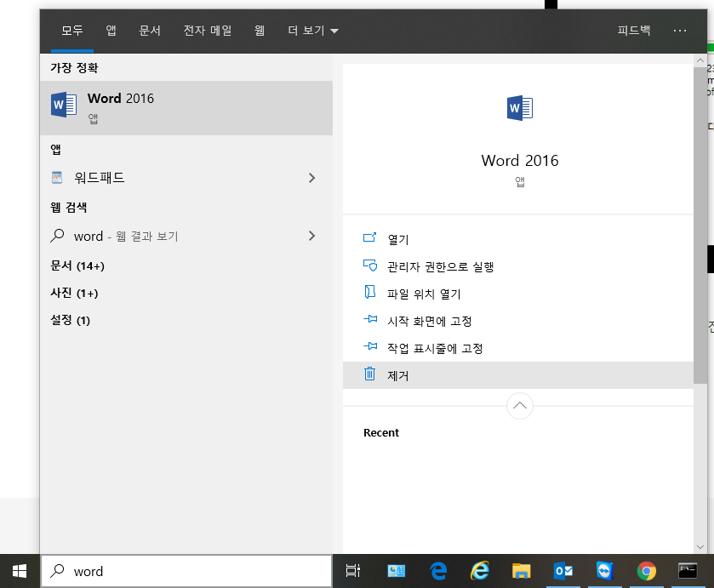The width and height of the screenshot is (714, 588).
Task: Open the three-dot options menu
Action: [x=679, y=31]
